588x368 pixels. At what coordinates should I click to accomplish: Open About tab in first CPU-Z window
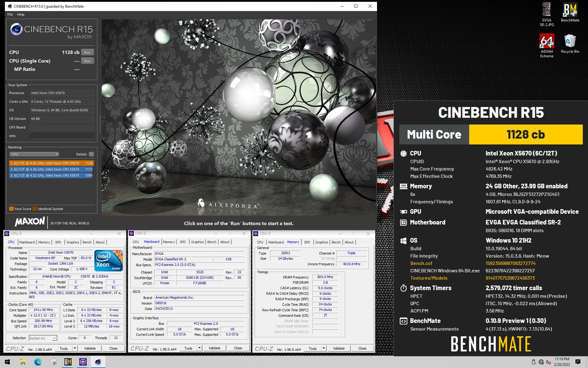coord(100,242)
